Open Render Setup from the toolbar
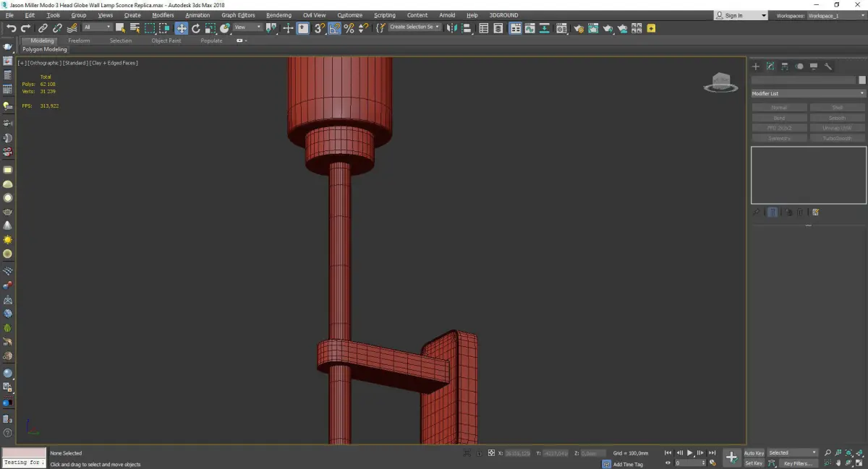The image size is (868, 469). [x=579, y=28]
